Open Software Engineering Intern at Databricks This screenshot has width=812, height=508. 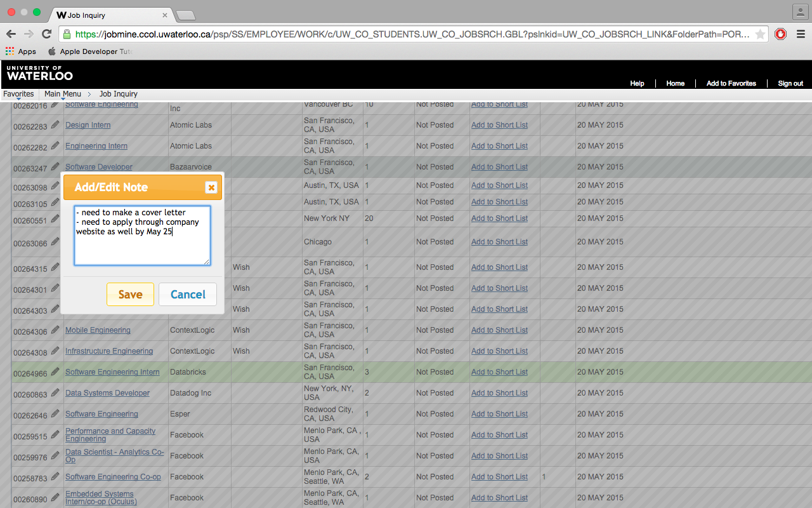tap(112, 372)
